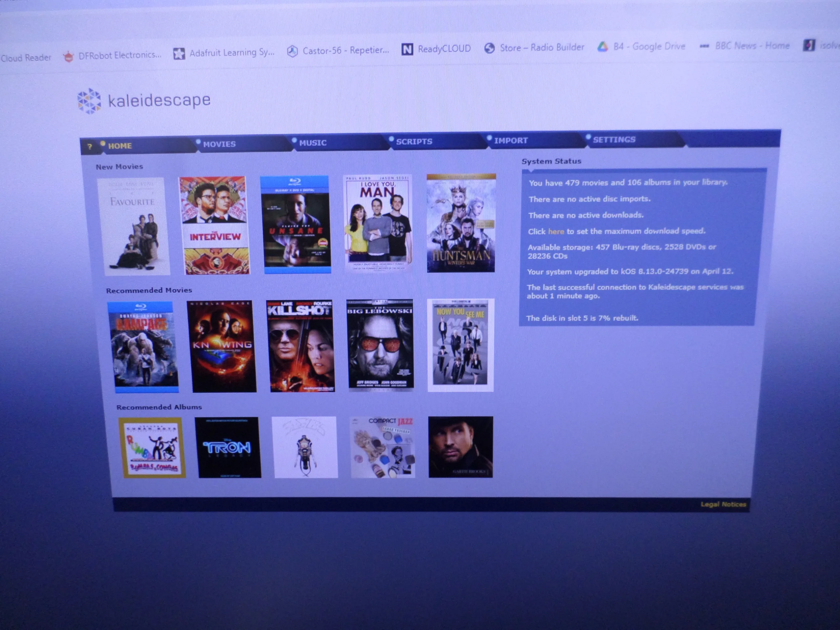The image size is (840, 630).
Task: Open the B4 - Google Drive bookmark
Action: point(641,46)
